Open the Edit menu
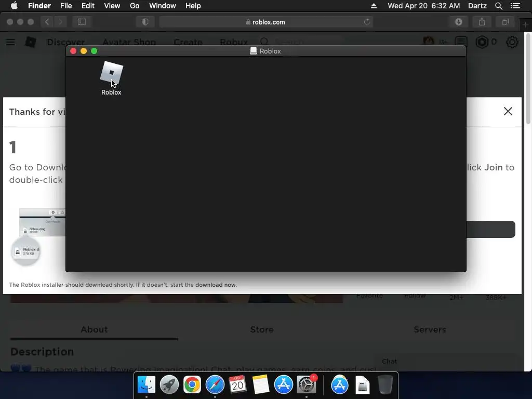Viewport: 532px width, 399px height. click(88, 6)
